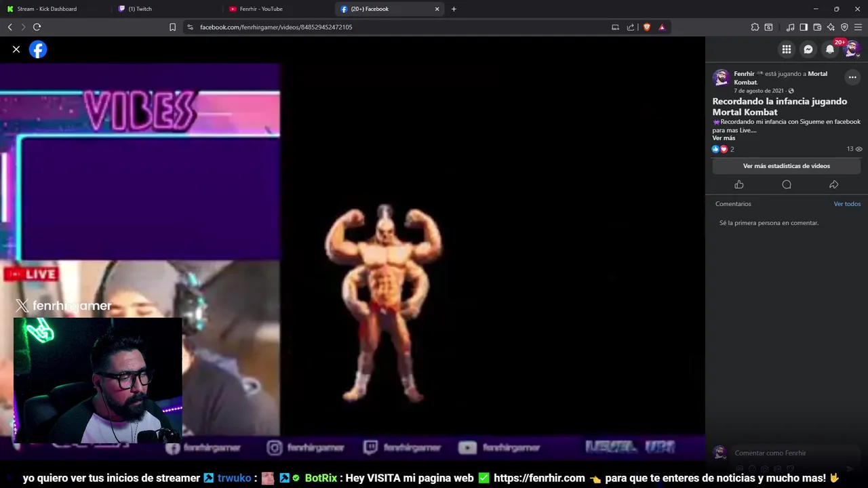Close the Facebook video viewer with the X
Image resolution: width=868 pixels, height=488 pixels.
16,49
